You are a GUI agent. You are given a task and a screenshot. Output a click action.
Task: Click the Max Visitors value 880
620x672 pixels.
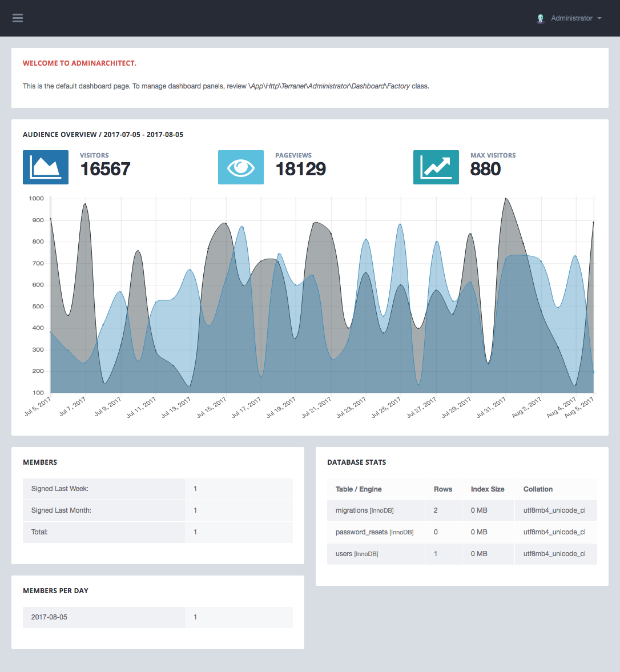485,169
